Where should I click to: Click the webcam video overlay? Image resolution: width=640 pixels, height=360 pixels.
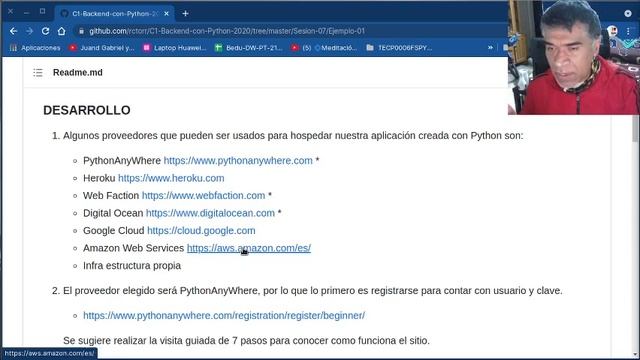(x=573, y=57)
